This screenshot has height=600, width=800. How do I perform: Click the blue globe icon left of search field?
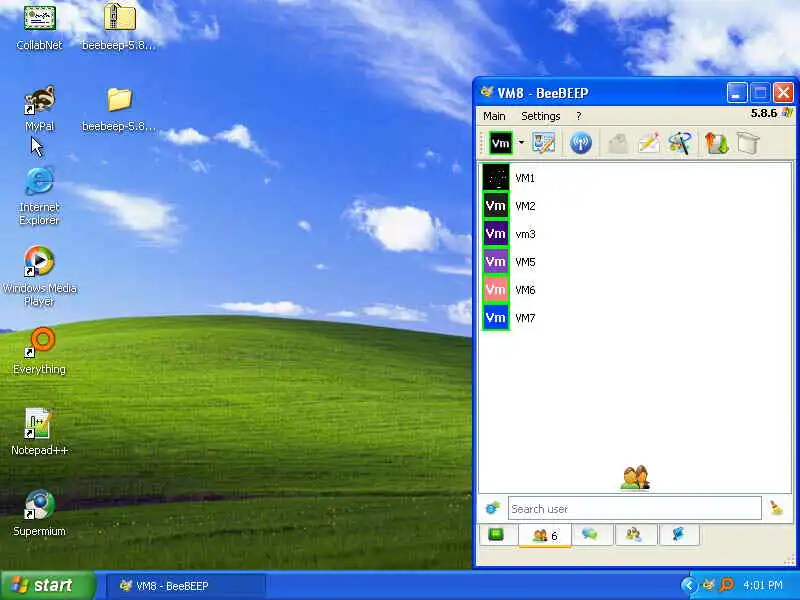point(492,508)
